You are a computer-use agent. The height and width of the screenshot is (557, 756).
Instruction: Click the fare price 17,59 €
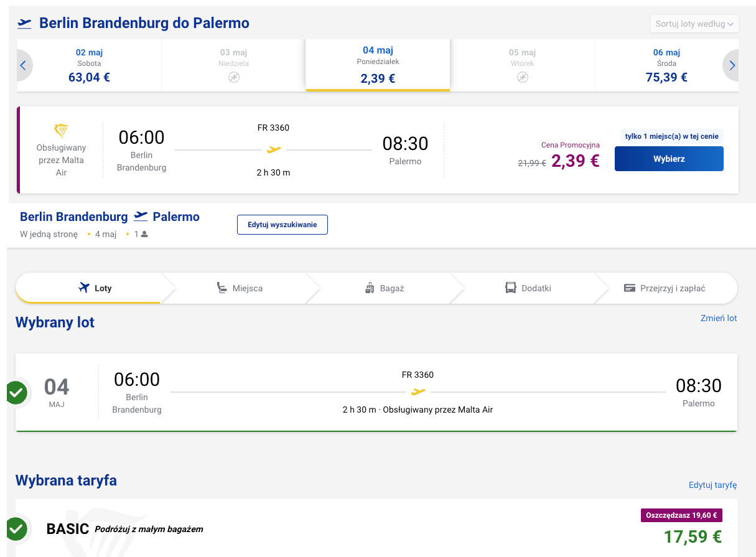(x=693, y=536)
